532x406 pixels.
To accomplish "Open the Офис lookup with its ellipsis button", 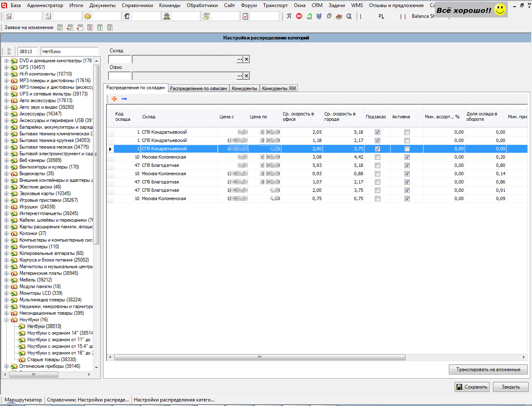I will pos(240,76).
